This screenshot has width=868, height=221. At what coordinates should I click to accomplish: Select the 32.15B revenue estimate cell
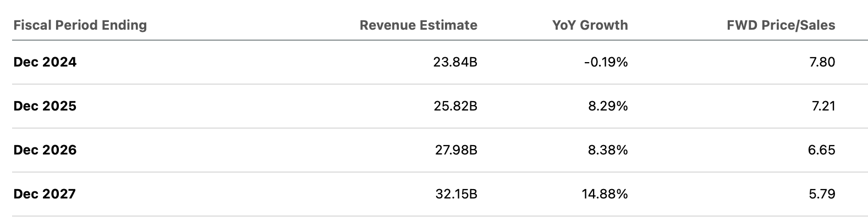coord(455,194)
